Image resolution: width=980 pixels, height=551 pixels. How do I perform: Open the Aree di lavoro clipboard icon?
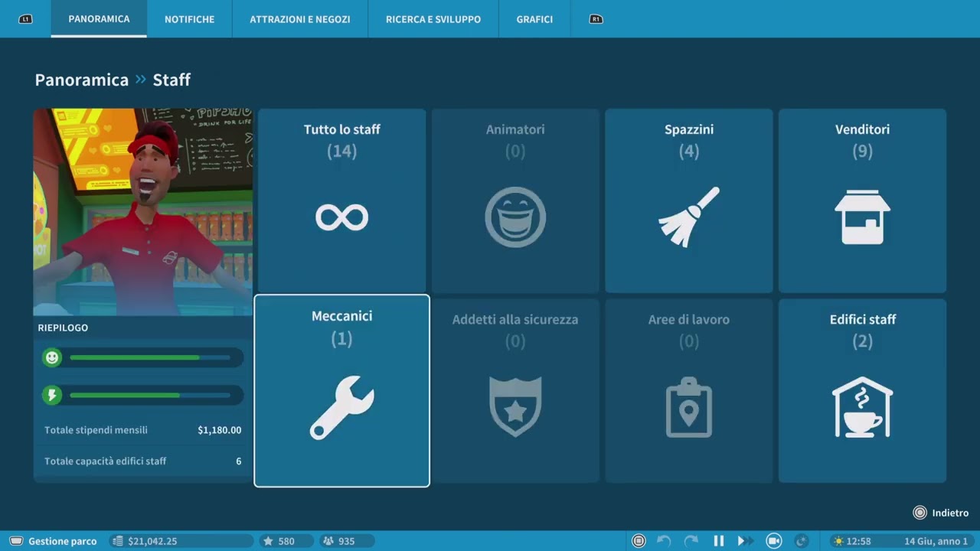click(689, 407)
